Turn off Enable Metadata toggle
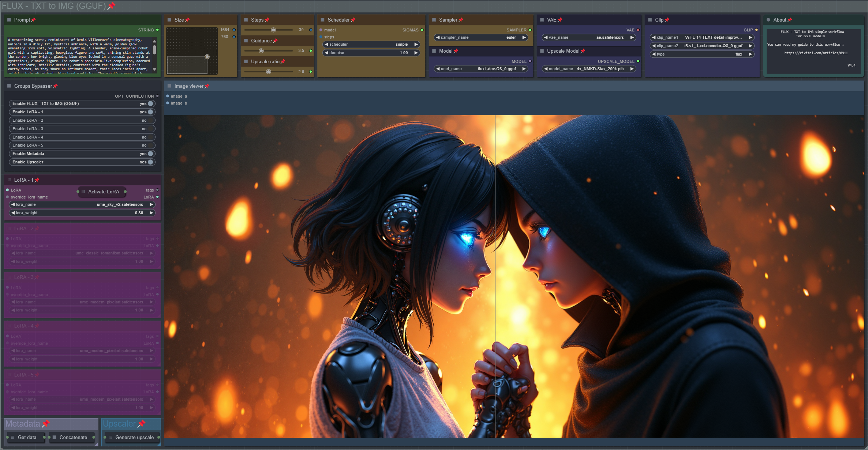Image resolution: width=868 pixels, height=450 pixels. pos(150,154)
